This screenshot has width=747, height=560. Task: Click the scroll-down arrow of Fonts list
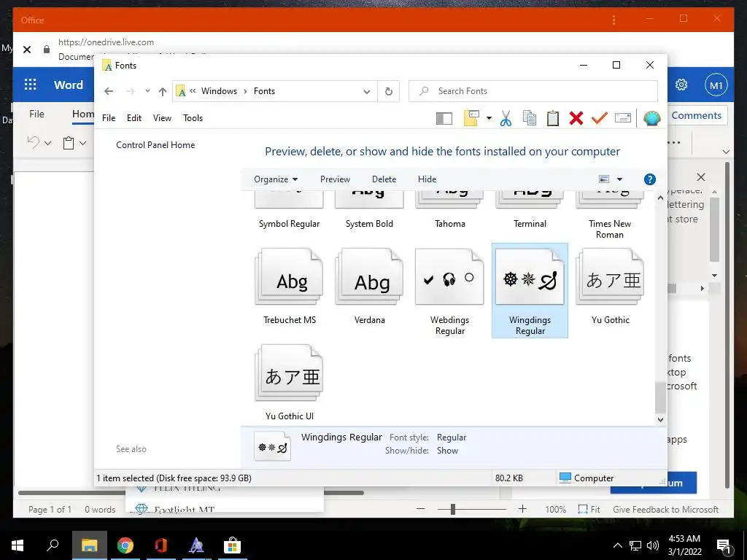coord(660,419)
